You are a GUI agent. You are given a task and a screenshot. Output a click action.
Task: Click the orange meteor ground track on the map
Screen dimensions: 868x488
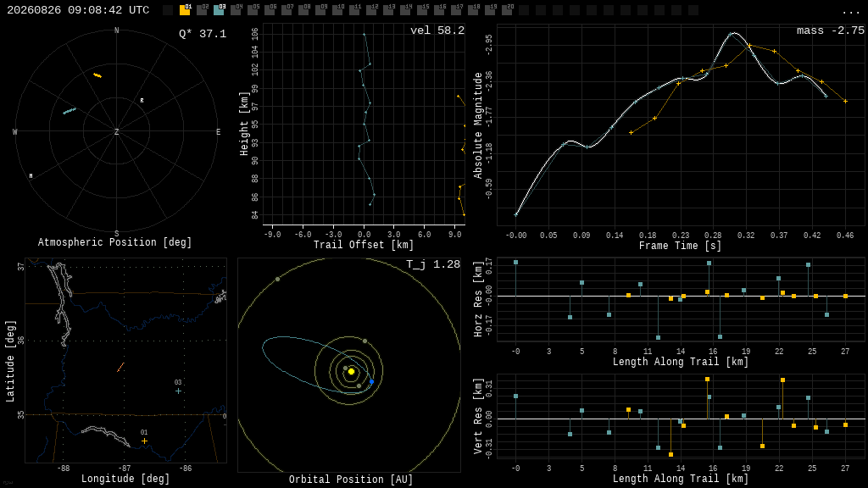click(x=120, y=368)
